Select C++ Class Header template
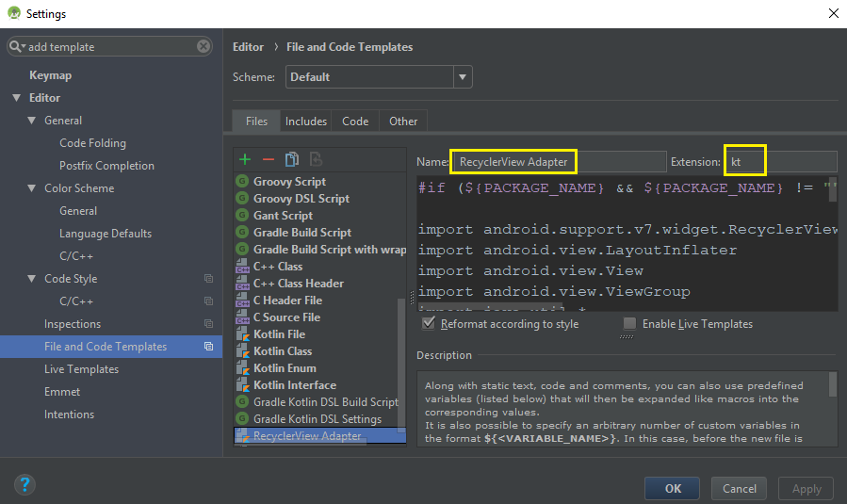The height and width of the screenshot is (504, 847). pyautogui.click(x=299, y=283)
